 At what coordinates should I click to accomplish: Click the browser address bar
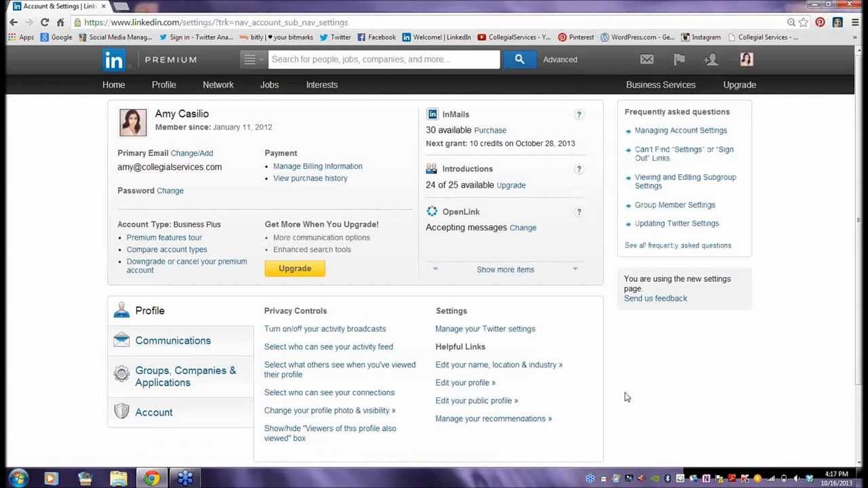431,22
